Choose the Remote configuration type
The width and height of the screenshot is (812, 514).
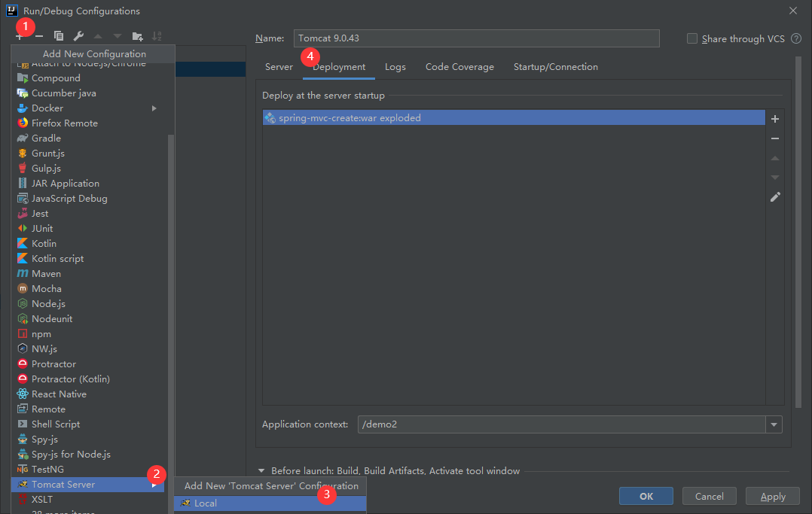coord(88,409)
